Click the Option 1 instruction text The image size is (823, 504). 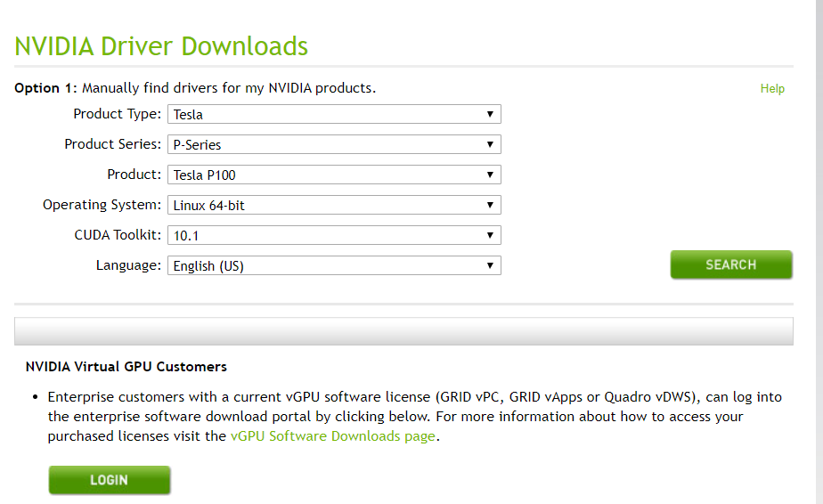tap(195, 87)
